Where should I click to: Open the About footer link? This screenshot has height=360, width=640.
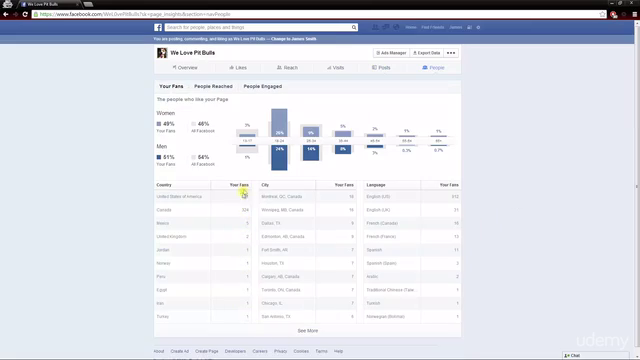[159, 351]
